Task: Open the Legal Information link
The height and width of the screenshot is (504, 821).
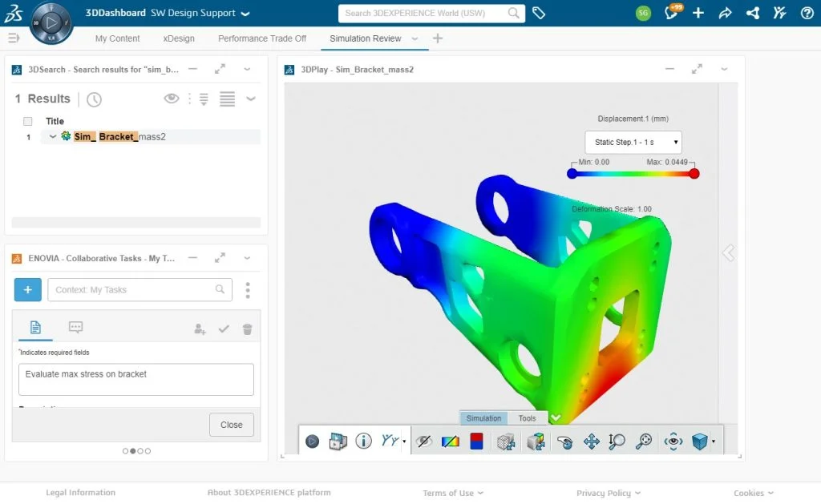Action: click(x=81, y=493)
